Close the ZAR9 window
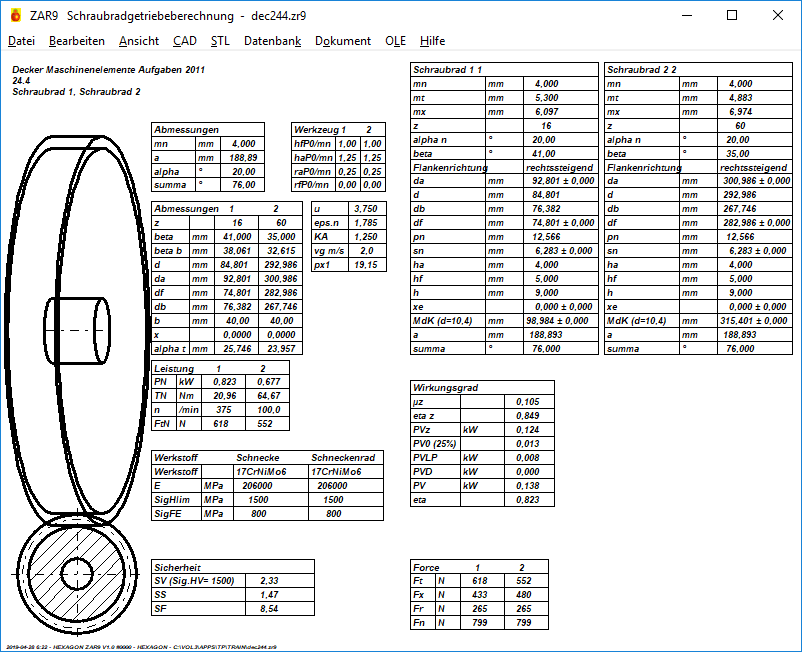This screenshot has height=652, width=802. point(778,15)
